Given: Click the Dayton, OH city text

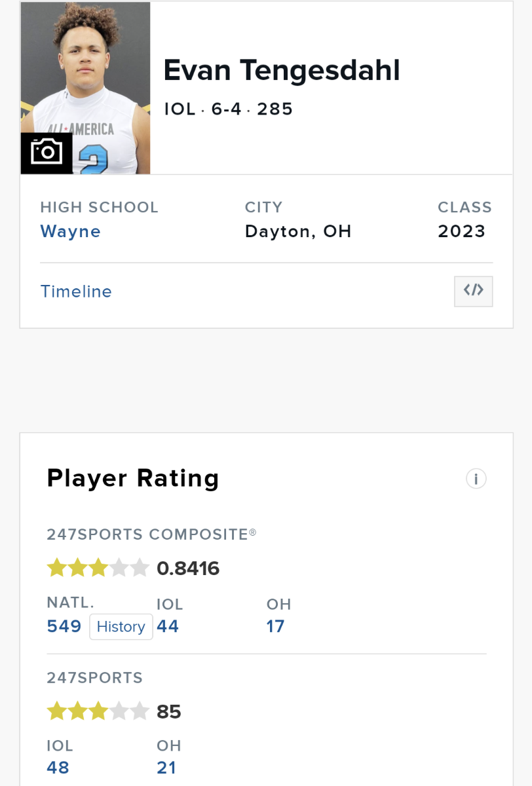Looking at the screenshot, I should [x=298, y=231].
